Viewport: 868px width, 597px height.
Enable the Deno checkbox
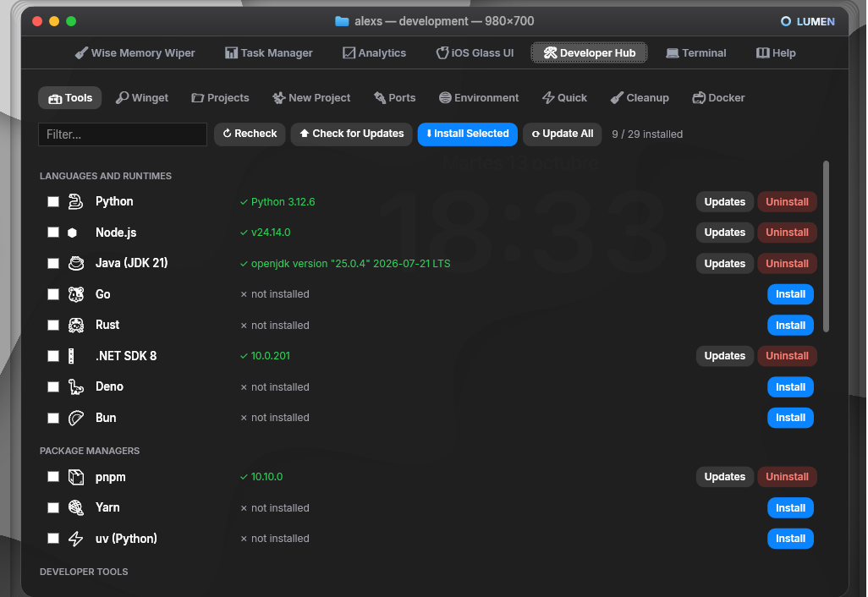coord(53,386)
